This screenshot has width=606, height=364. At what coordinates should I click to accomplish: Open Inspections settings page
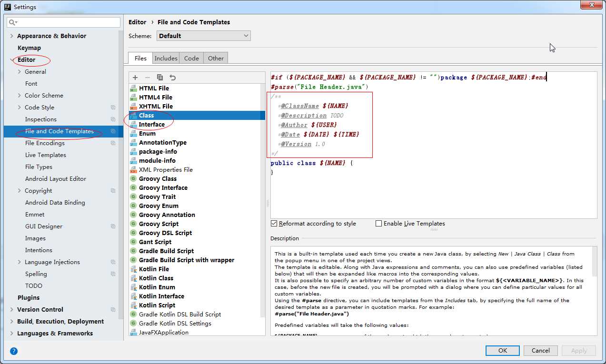tap(41, 119)
